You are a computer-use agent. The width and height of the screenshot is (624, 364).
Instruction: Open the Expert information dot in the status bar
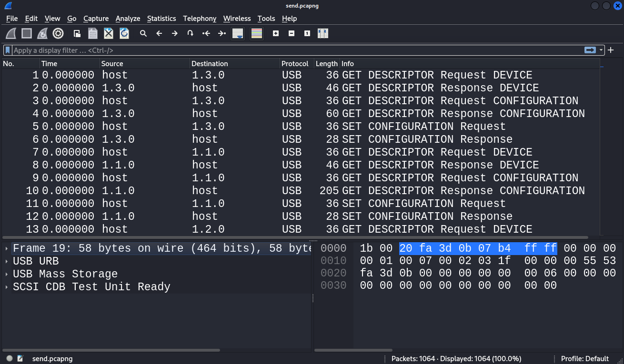click(x=9, y=358)
